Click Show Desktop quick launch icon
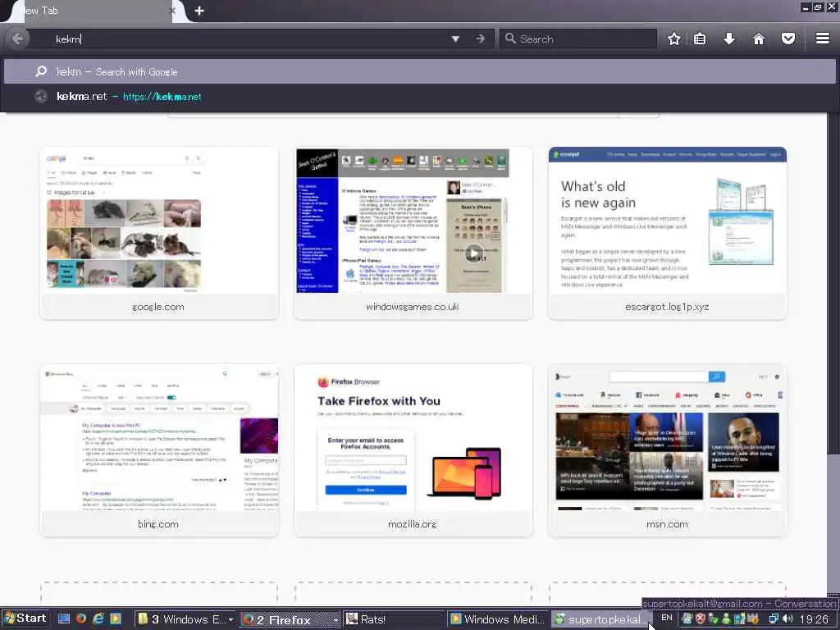This screenshot has height=630, width=840. (x=64, y=619)
